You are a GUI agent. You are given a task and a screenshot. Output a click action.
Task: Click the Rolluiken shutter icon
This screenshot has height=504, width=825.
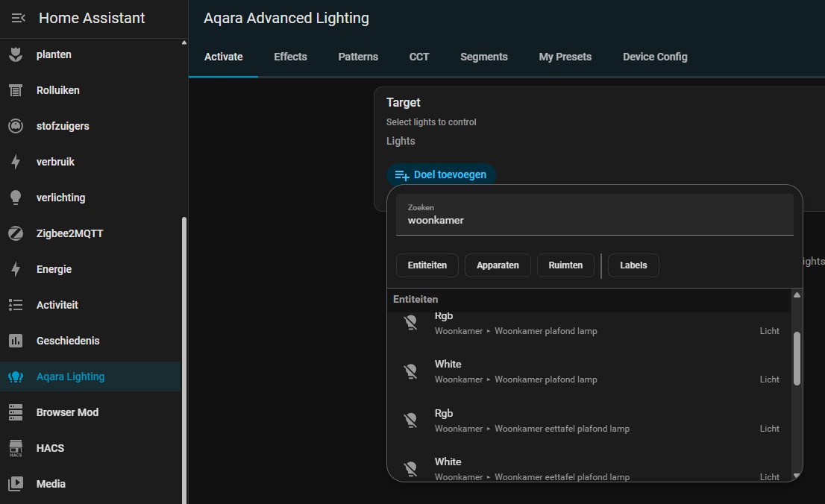pyautogui.click(x=16, y=90)
